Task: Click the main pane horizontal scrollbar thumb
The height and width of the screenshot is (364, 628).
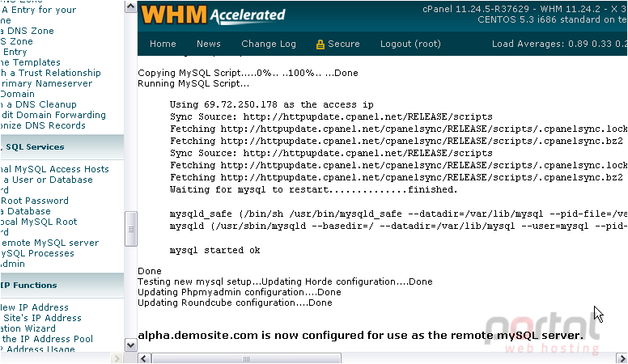Action: 246,358
